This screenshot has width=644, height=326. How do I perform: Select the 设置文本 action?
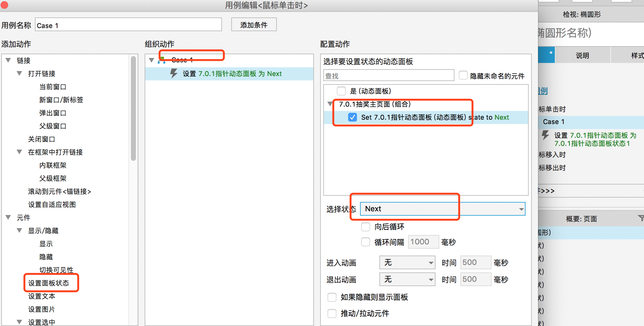coord(41,296)
